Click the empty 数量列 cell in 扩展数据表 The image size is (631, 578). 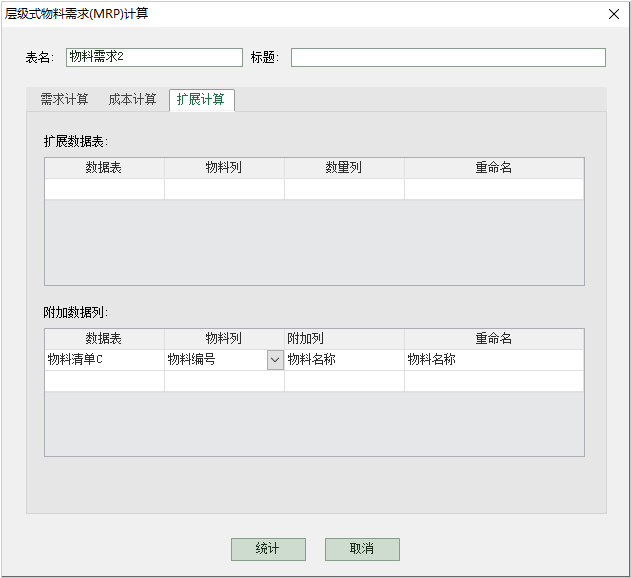click(x=344, y=189)
